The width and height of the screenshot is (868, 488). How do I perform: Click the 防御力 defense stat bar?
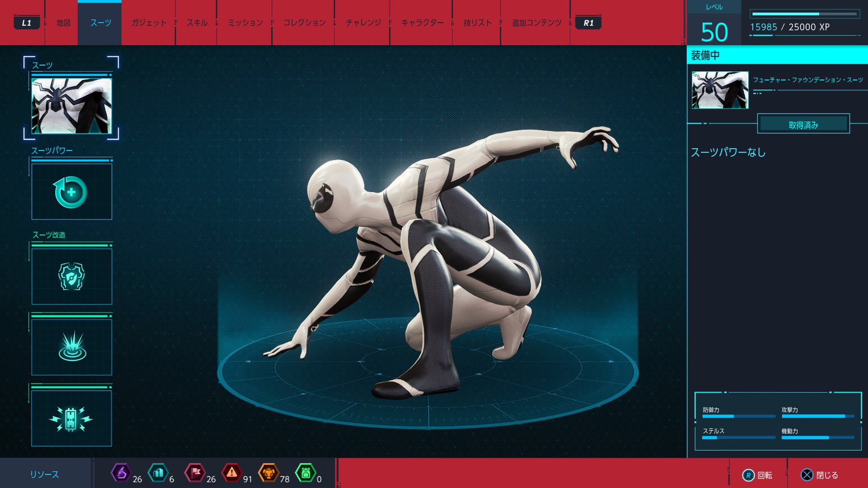pyautogui.click(x=739, y=416)
